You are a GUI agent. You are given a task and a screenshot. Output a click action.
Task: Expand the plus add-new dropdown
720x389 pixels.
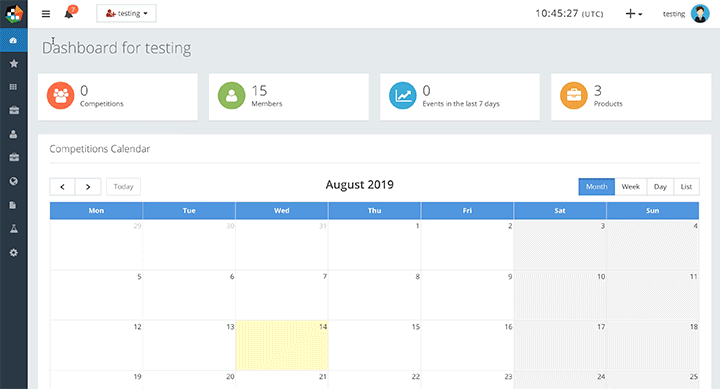[634, 14]
